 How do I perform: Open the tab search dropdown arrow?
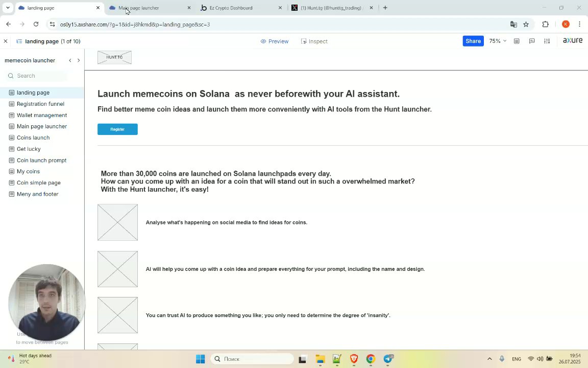click(x=8, y=8)
